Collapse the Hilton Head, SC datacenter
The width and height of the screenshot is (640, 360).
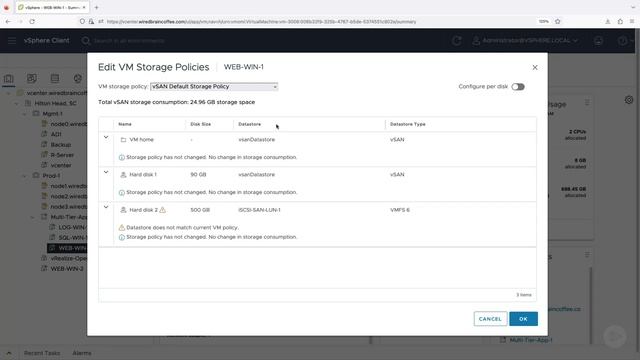click(x=16, y=103)
